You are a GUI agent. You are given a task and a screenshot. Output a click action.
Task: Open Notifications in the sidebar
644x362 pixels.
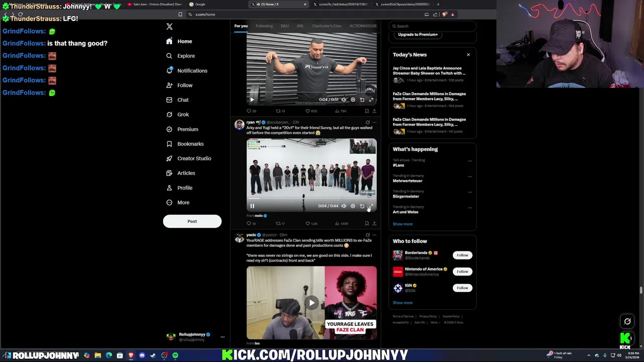click(x=187, y=71)
